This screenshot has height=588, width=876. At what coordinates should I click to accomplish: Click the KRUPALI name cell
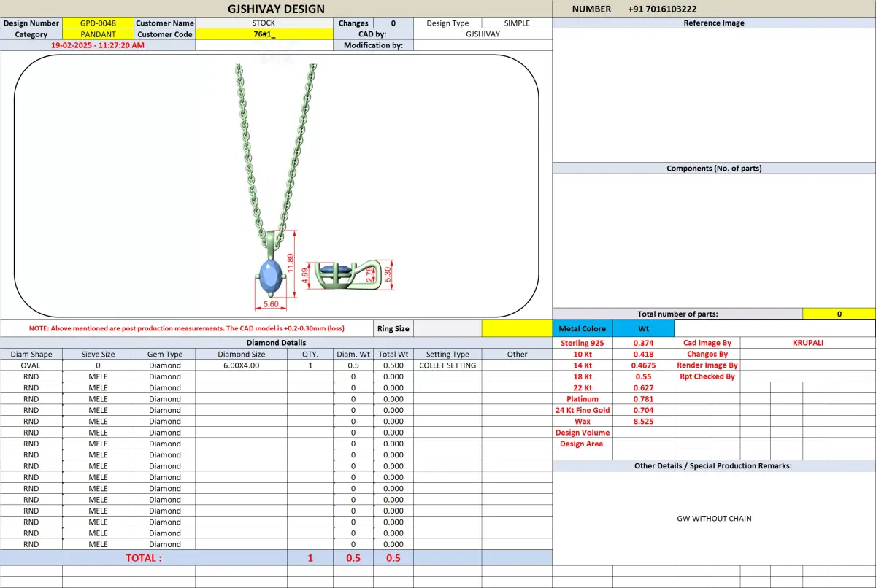coord(808,343)
